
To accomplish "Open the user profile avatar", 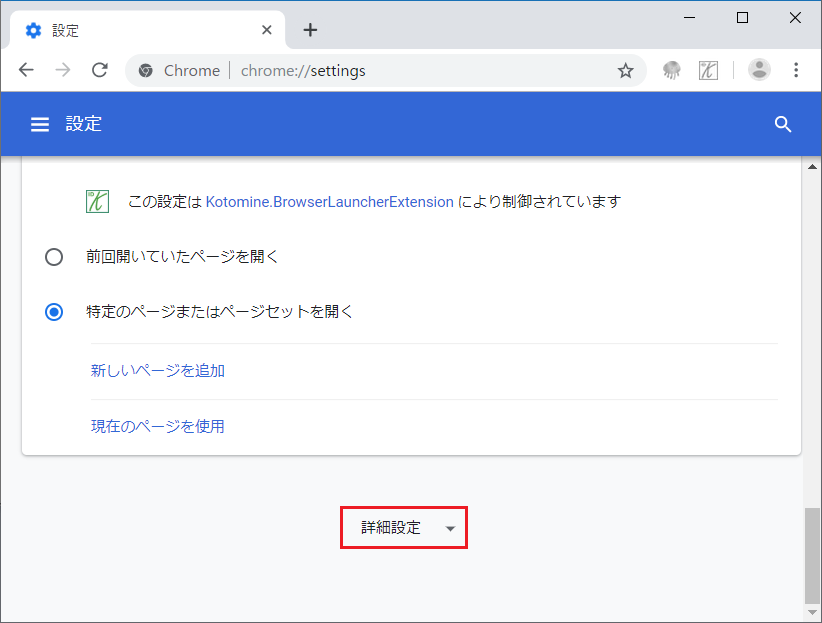I will [760, 70].
